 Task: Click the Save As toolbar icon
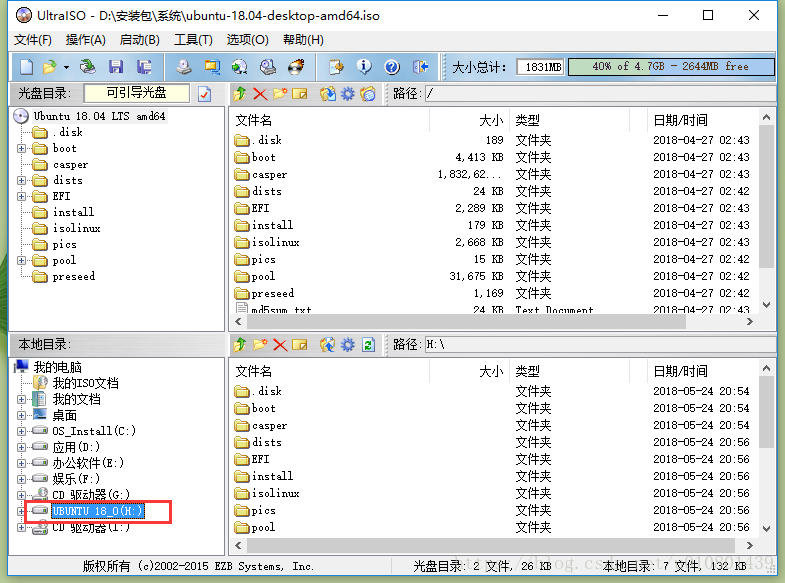tap(144, 67)
